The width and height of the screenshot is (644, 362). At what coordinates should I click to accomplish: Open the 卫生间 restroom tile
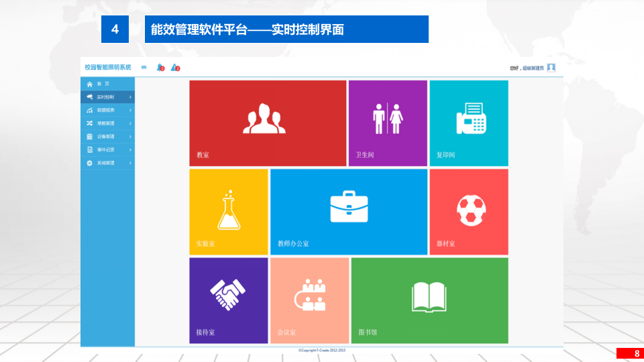388,123
